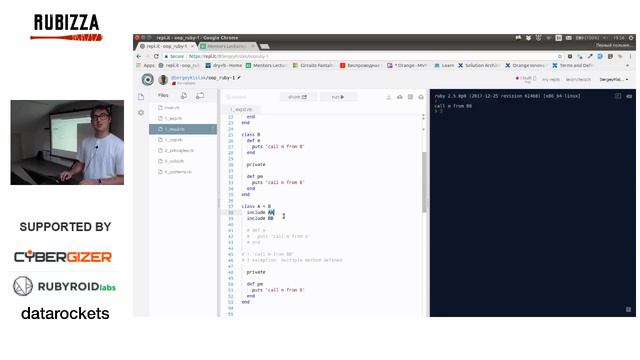Image resolution: width=640 pixels, height=360 pixels.
Task: Click the layout icon in the editor toolbar
Action: (410, 97)
